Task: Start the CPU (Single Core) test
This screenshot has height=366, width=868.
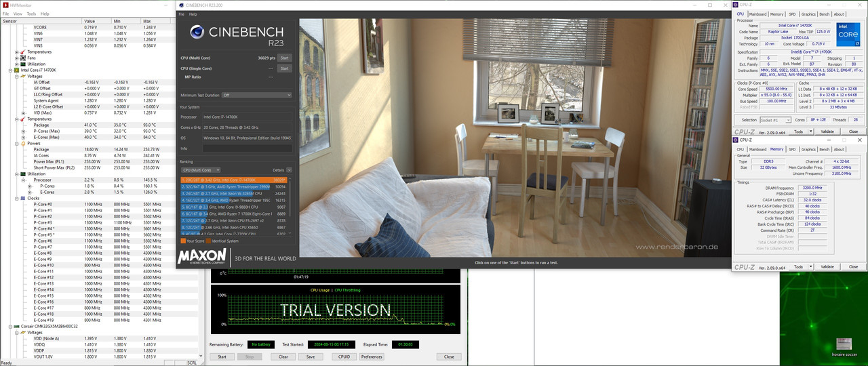Action: [284, 68]
